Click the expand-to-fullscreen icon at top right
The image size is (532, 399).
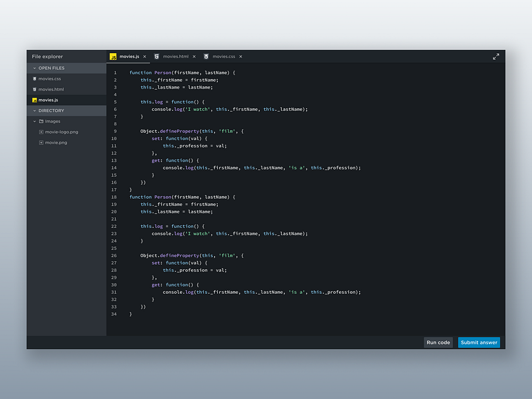496,56
